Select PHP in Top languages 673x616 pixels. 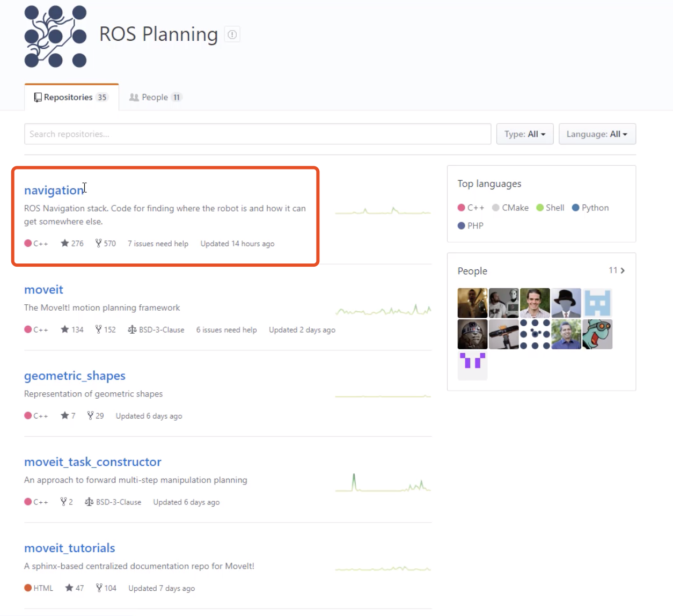(x=470, y=225)
